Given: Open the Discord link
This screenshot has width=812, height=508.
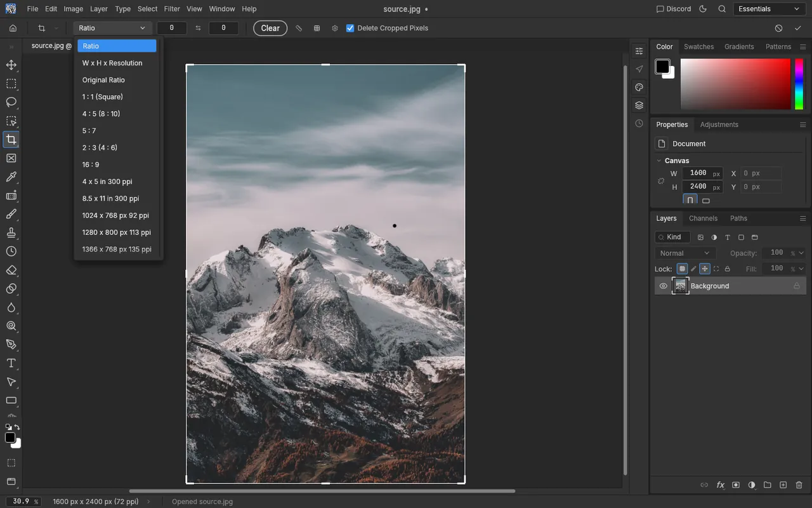Looking at the screenshot, I should (673, 9).
